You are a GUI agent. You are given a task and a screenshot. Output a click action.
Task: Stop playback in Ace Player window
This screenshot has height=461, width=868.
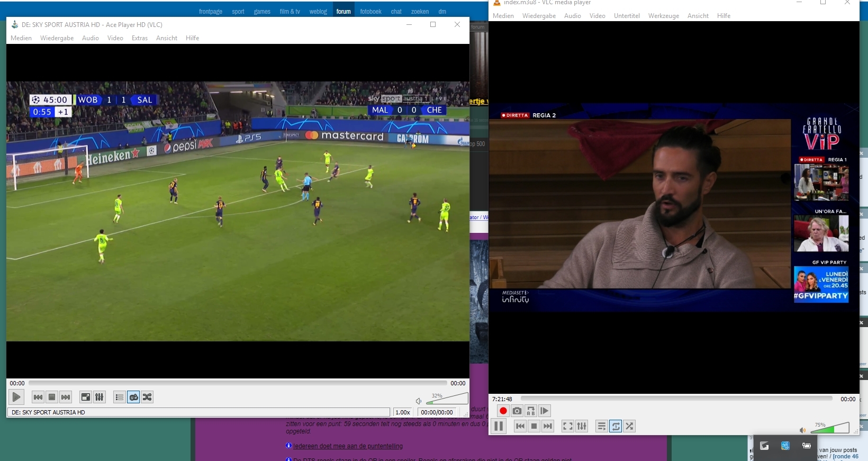tap(52, 397)
